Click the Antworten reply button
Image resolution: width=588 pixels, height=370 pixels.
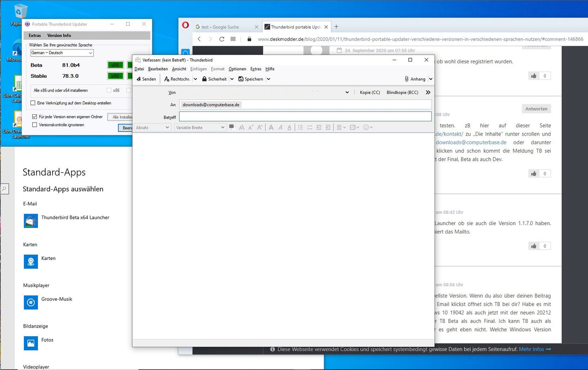[x=536, y=109]
